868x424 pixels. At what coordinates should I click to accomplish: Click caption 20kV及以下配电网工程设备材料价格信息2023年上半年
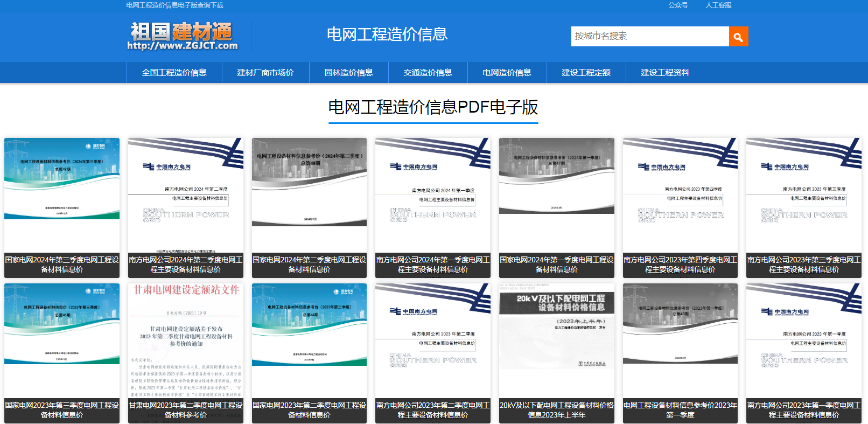pos(557,411)
